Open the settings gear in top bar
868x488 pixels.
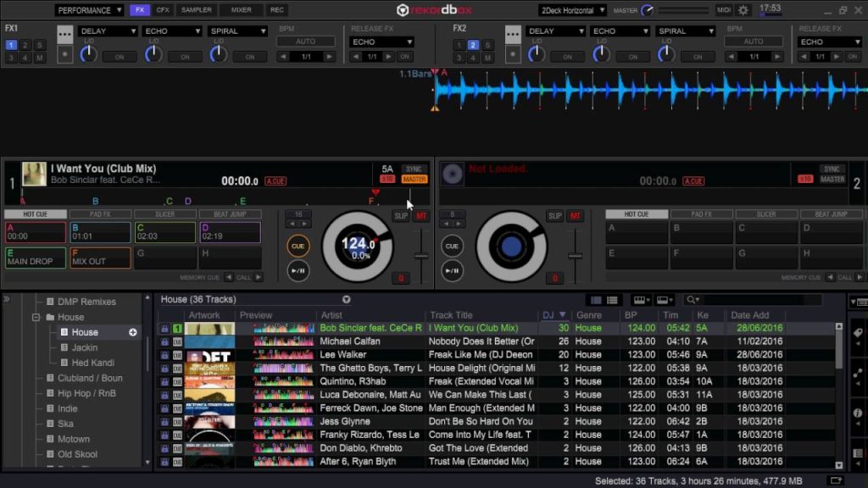[743, 10]
